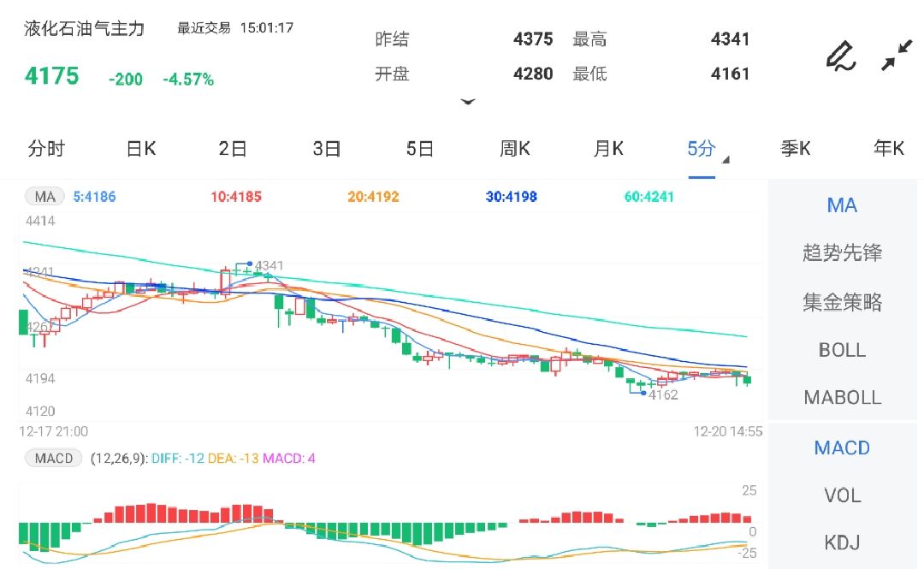Select the 集金策略 indicator

click(x=842, y=301)
